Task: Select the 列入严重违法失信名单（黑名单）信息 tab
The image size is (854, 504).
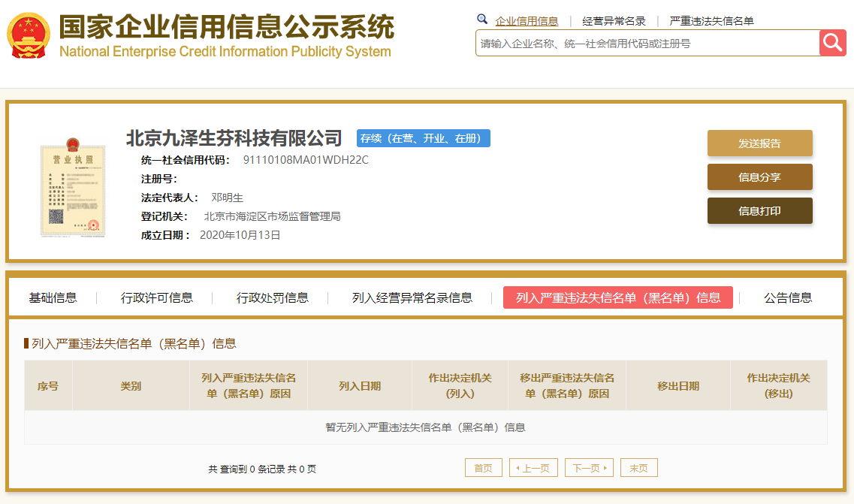Action: (x=617, y=297)
